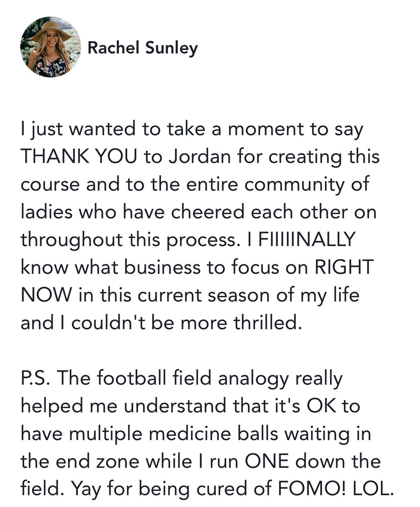Click Rachel Sunley's profile photo

point(50,47)
